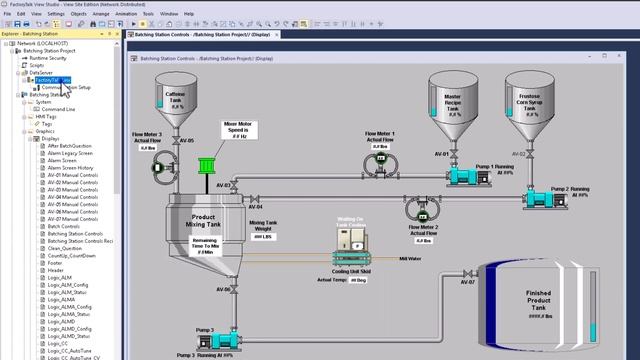
Task: Collapse the Batching Station Project node
Action: tap(12, 51)
